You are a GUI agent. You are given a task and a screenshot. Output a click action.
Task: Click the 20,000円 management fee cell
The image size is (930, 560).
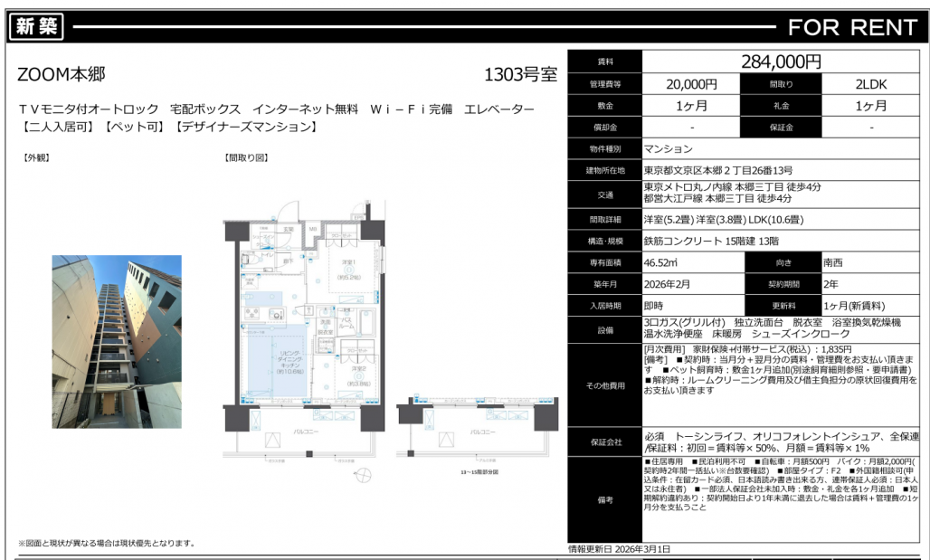(691, 84)
